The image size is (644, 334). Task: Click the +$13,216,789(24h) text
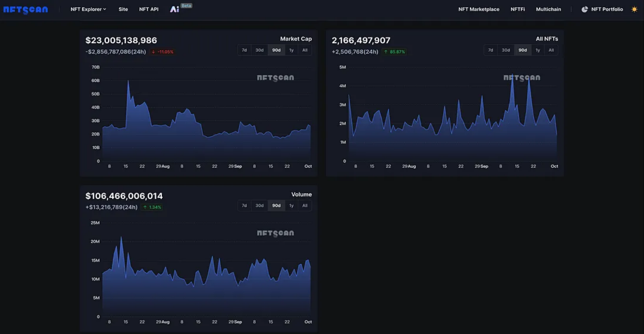111,207
